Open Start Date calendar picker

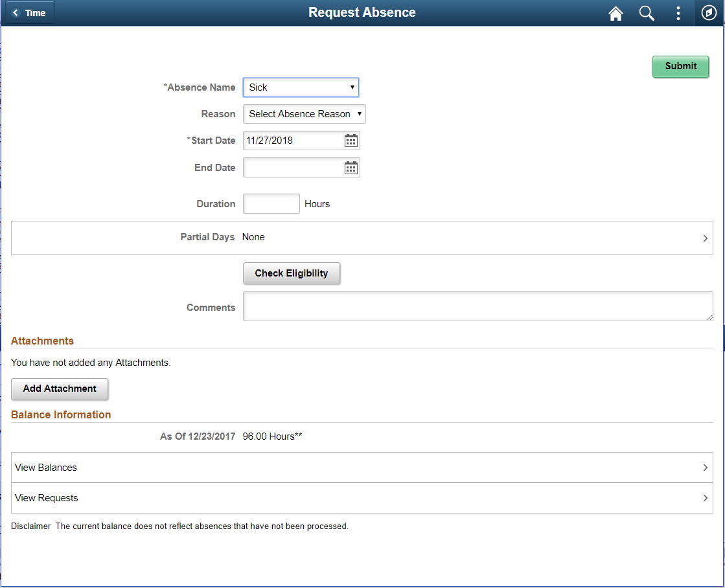click(351, 141)
